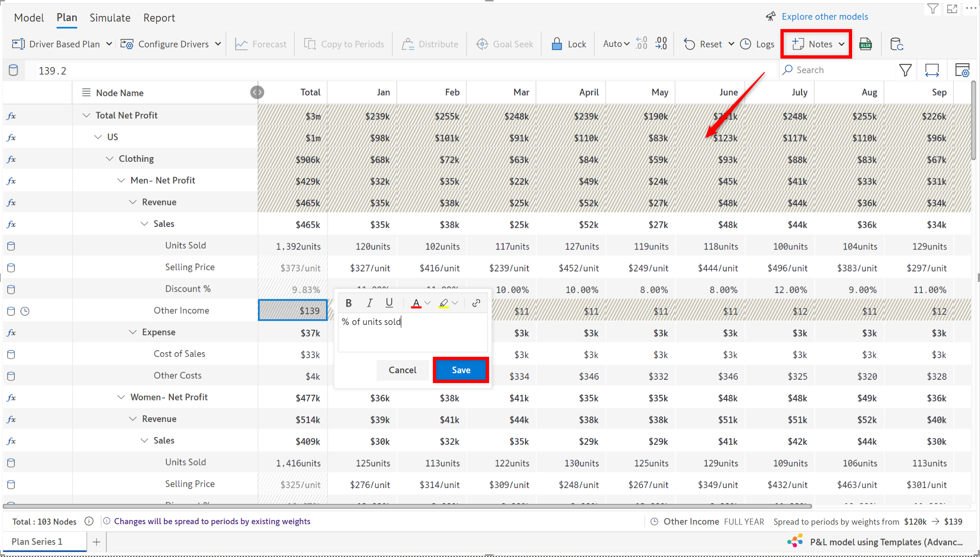Toggle underline formatting in note editor

pos(389,303)
